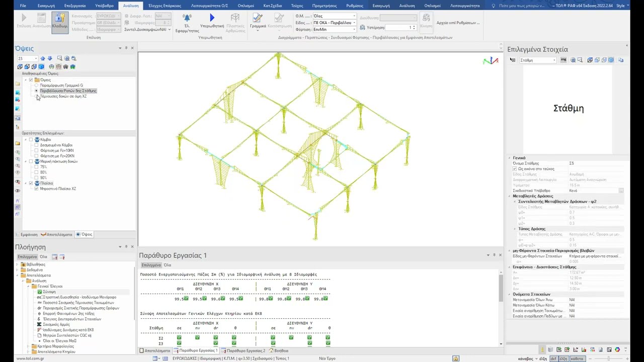The width and height of the screenshot is (644, 362).
Task: Click the Υστέρηση swirl icon
Action: coord(362,28)
